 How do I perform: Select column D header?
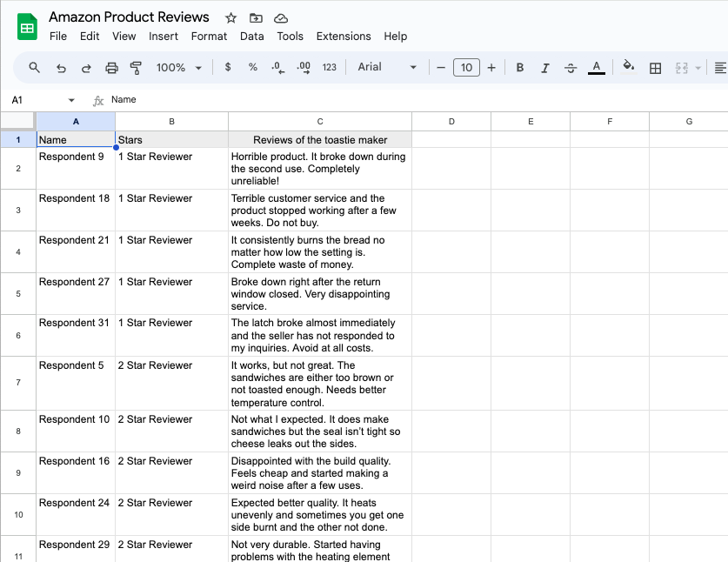point(451,122)
